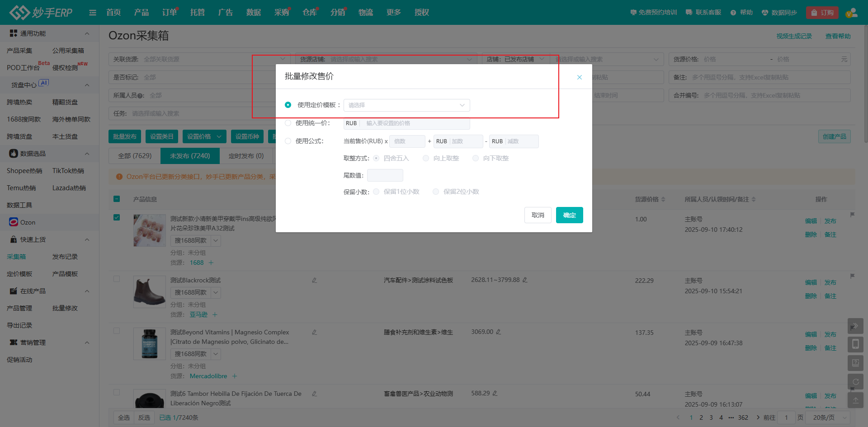
Task: Click the 取消 cancel button
Action: [538, 215]
